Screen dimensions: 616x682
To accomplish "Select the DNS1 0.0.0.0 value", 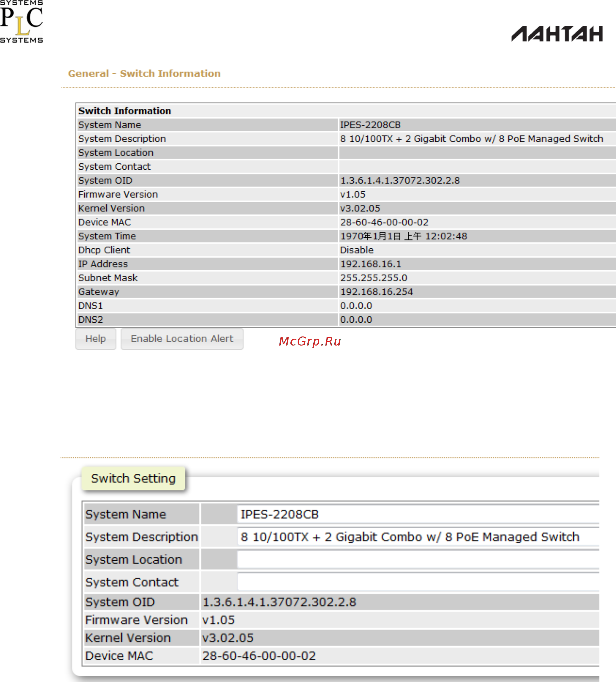I will click(356, 305).
